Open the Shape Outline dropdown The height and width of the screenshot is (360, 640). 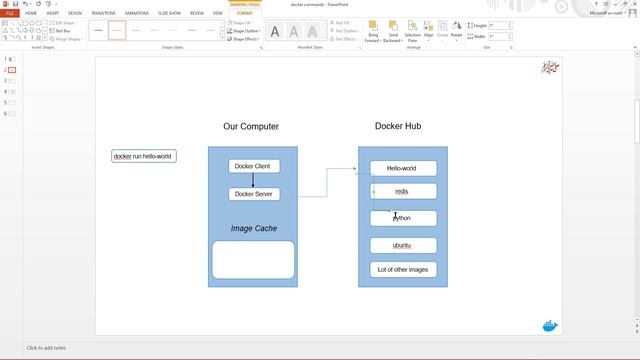244,31
